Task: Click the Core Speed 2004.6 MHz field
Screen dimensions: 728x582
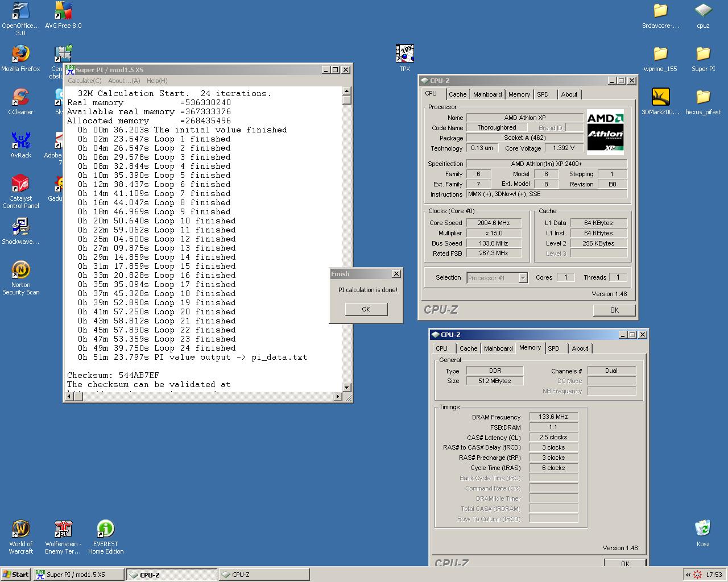Action: [x=494, y=223]
